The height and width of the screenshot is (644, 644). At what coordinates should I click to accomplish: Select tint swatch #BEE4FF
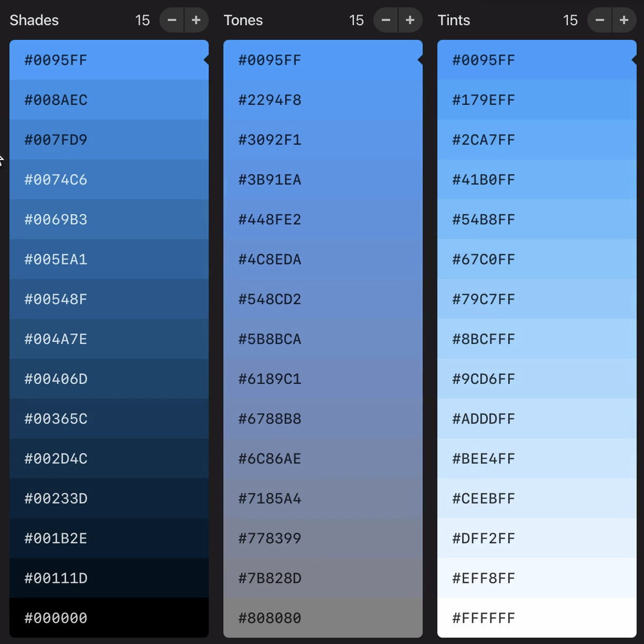point(537,458)
